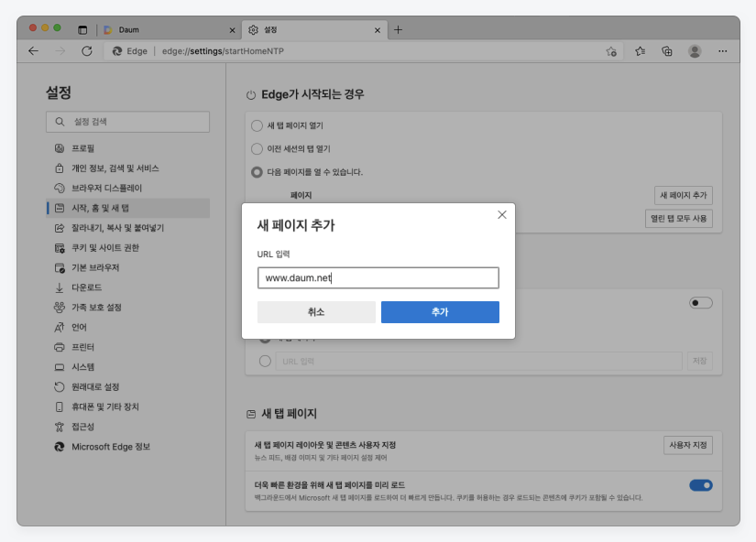Click the 페이지 label text

point(301,195)
